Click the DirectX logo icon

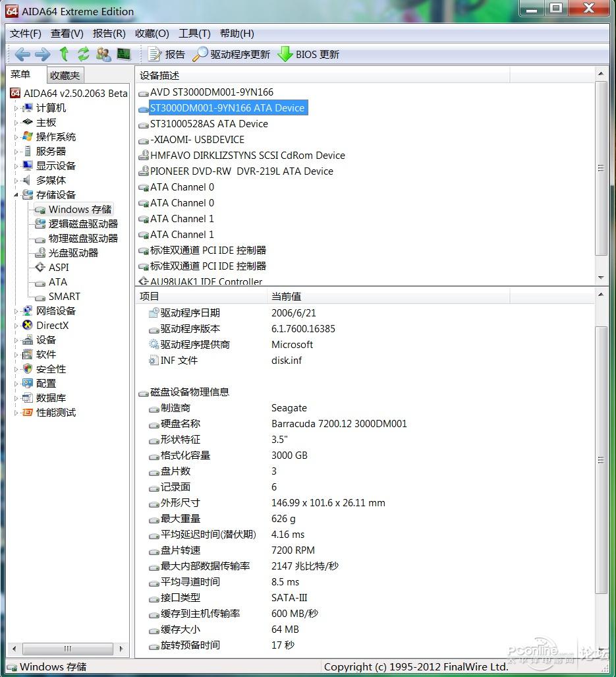[28, 325]
